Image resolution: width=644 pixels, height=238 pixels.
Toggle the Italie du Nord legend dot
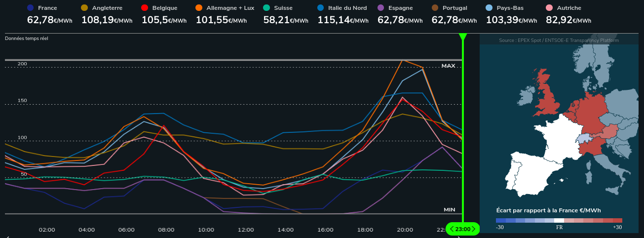coord(321,8)
